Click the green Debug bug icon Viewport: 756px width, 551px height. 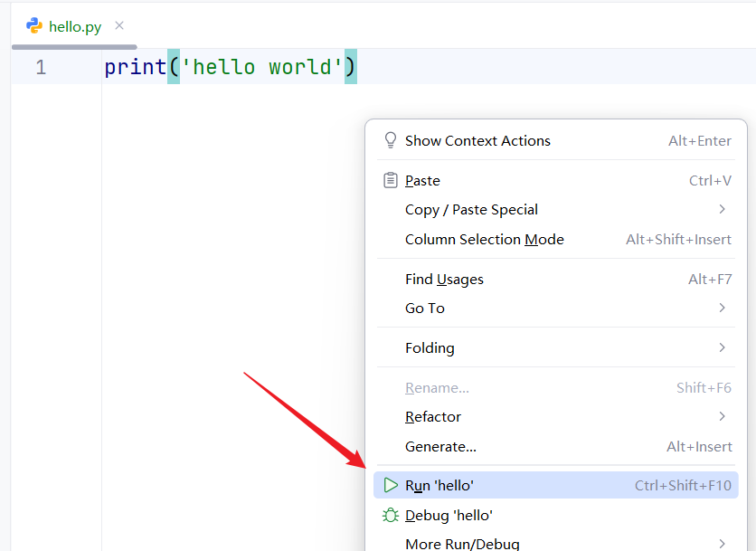tap(391, 516)
